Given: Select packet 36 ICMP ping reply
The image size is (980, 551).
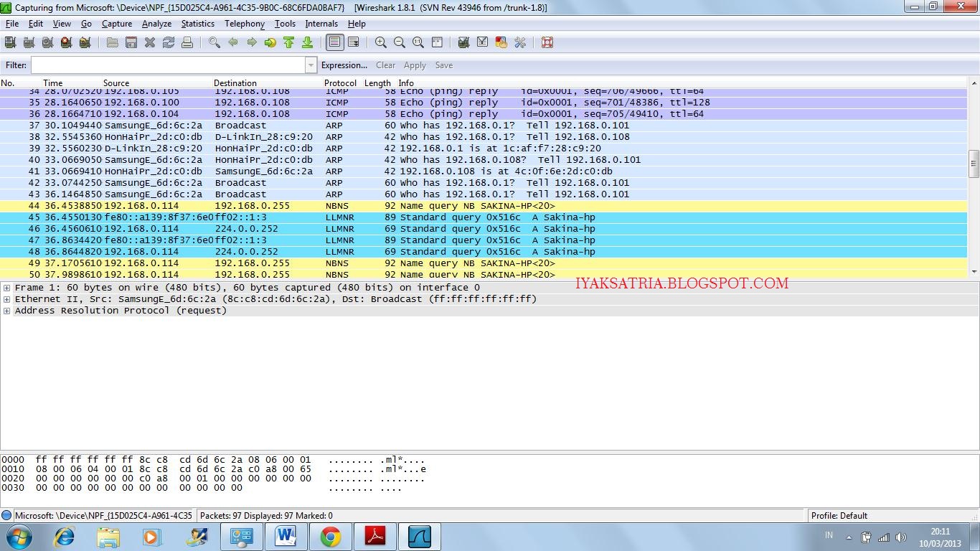Looking at the screenshot, I should click(x=484, y=114).
